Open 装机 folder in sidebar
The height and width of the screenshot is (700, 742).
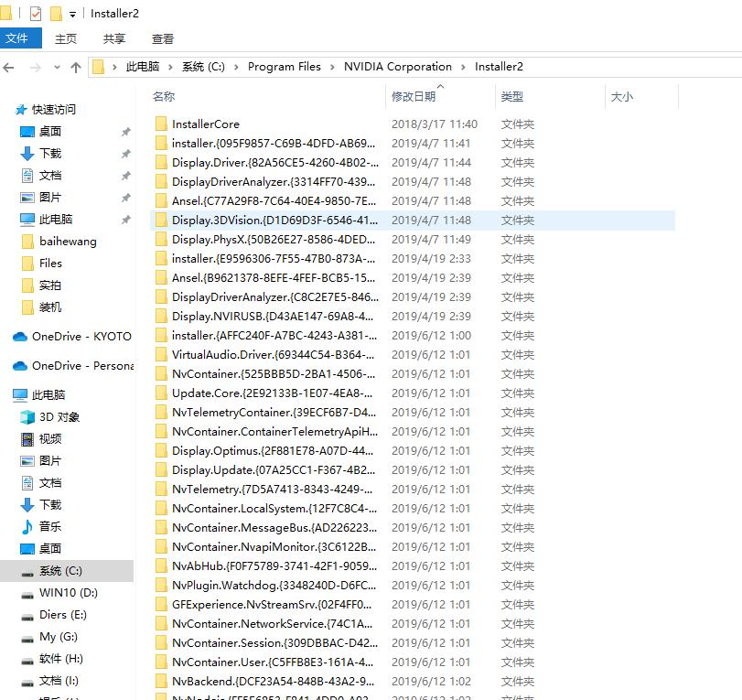[50, 307]
